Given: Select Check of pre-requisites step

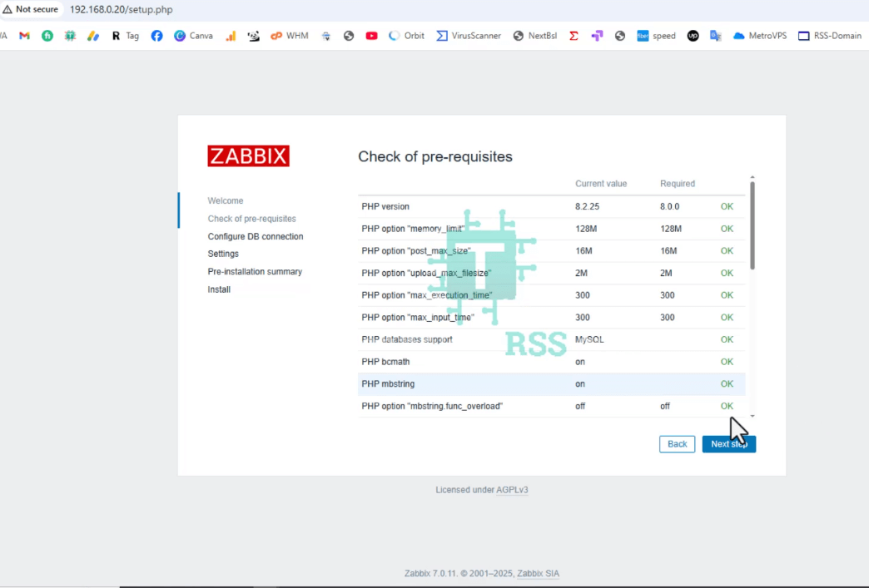Looking at the screenshot, I should click(251, 219).
